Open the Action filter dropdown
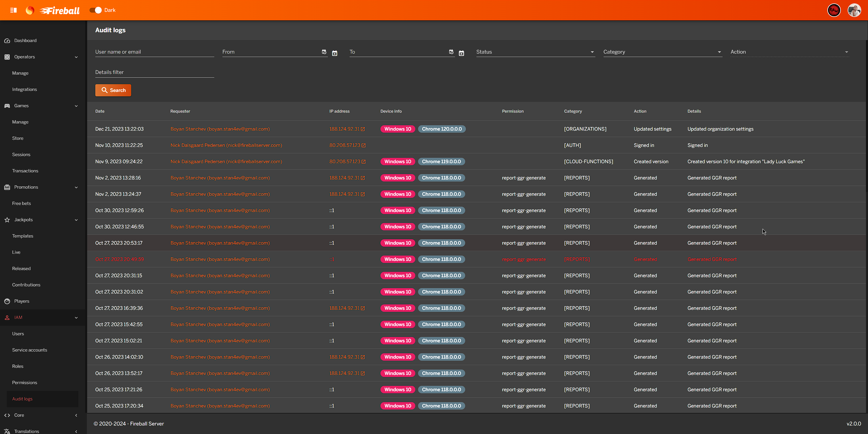The image size is (868, 434). coord(846,52)
